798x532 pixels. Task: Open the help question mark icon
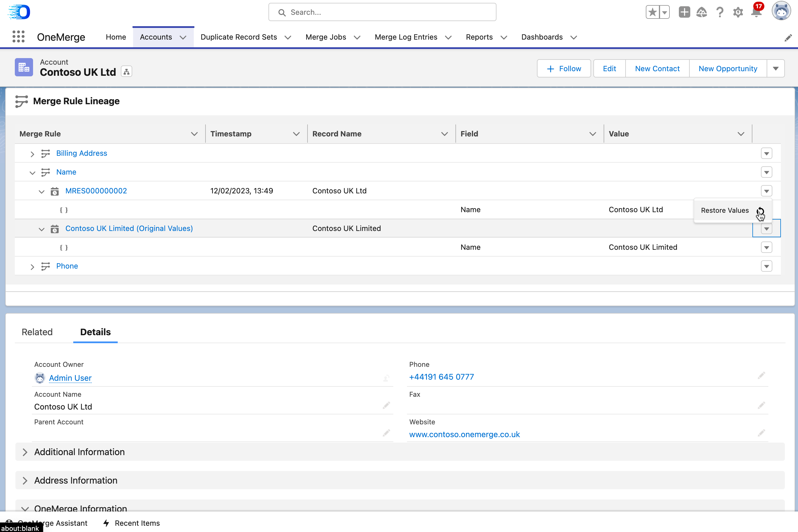[x=720, y=13]
